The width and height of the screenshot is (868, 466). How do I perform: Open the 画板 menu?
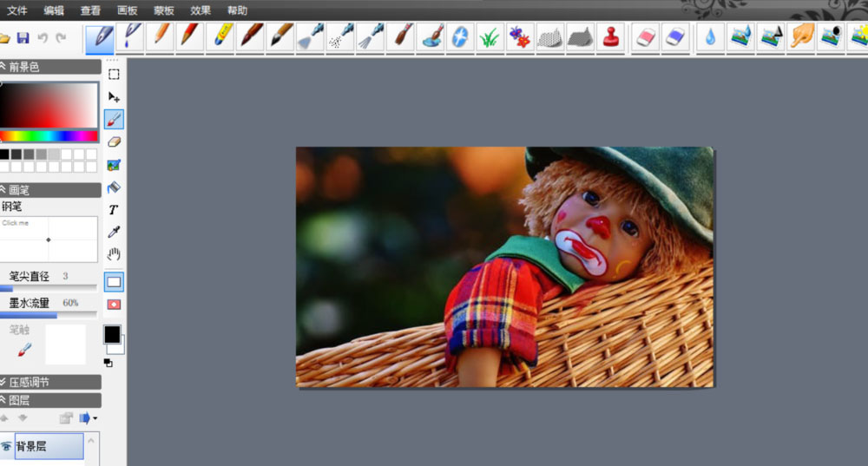[x=128, y=10]
